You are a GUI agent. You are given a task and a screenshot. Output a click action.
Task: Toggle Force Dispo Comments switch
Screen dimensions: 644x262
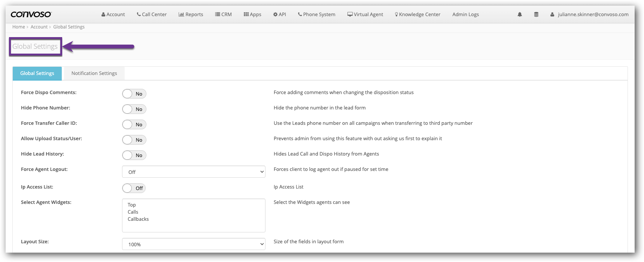(x=134, y=94)
